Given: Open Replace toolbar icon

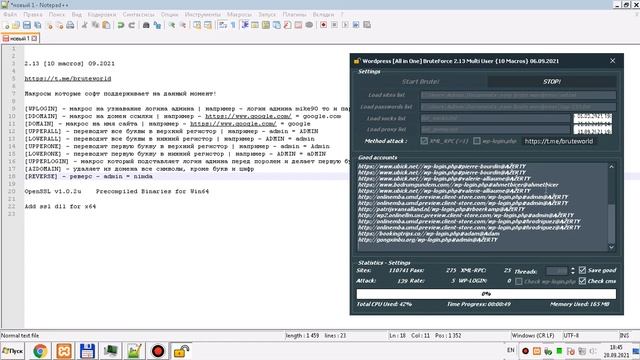Looking at the screenshot, I should [157, 25].
